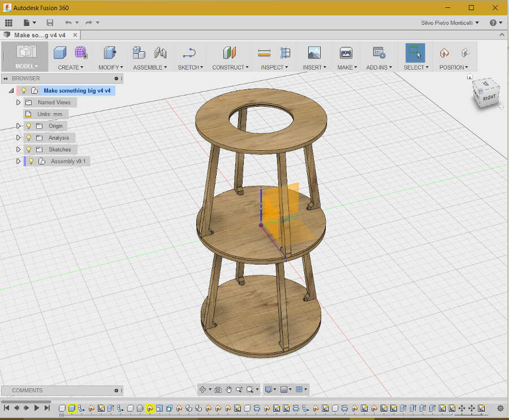This screenshot has width=509, height=420.
Task: Toggle visibility bulb of root component
Action: pyautogui.click(x=24, y=90)
